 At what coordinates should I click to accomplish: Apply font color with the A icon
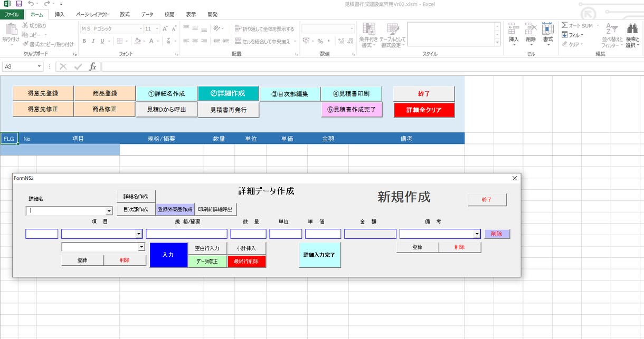tap(151, 41)
